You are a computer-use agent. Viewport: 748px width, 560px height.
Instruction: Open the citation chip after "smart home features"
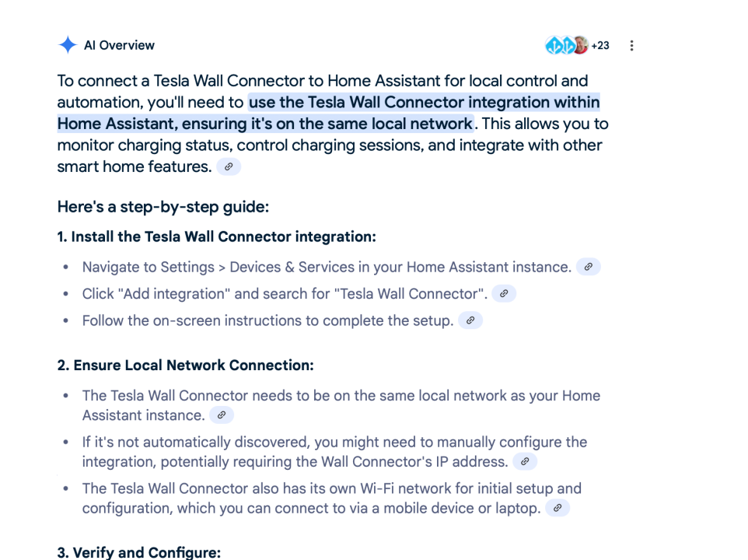[x=228, y=166]
